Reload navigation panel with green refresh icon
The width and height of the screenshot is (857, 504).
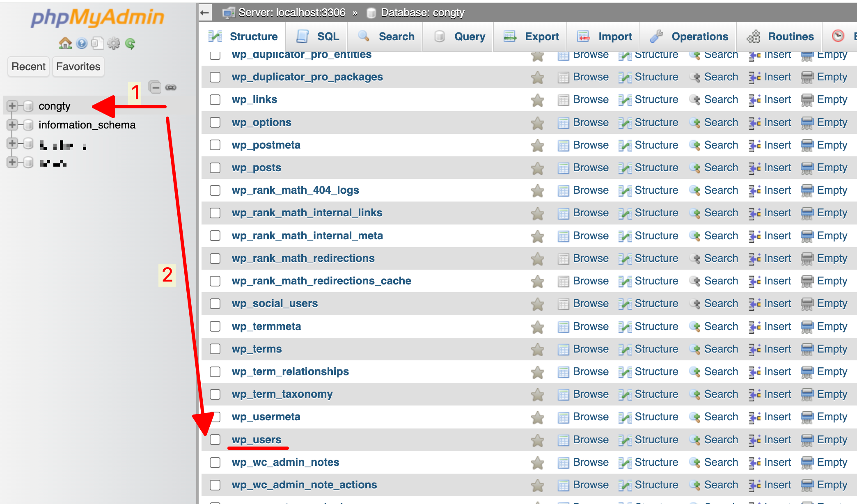[130, 43]
